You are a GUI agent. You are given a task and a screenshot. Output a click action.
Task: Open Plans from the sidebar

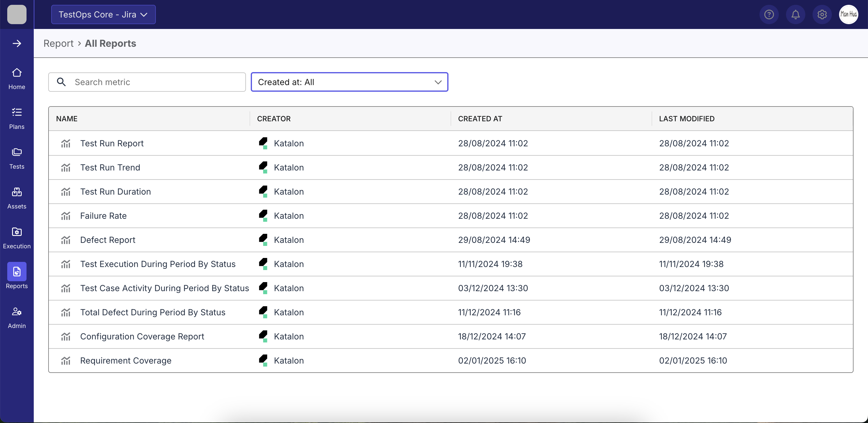(x=17, y=118)
